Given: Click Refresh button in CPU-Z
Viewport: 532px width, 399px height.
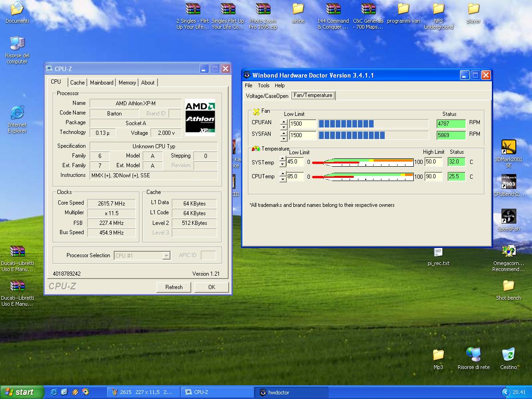Looking at the screenshot, I should point(174,287).
